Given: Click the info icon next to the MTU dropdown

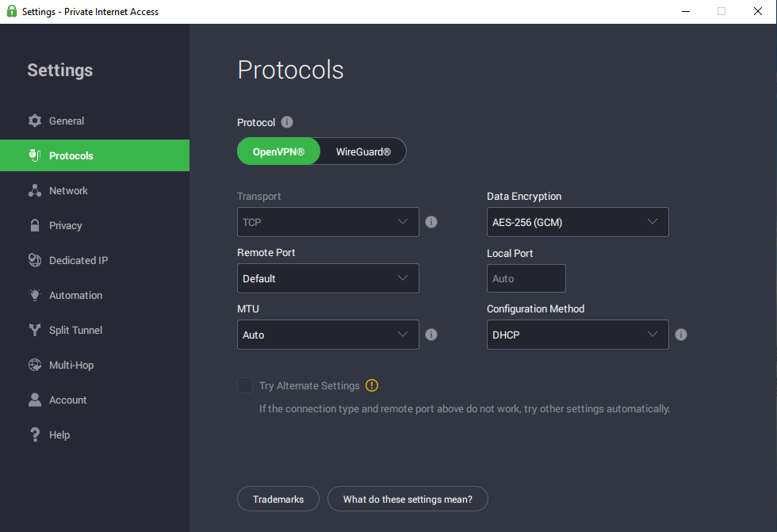Looking at the screenshot, I should coord(431,335).
